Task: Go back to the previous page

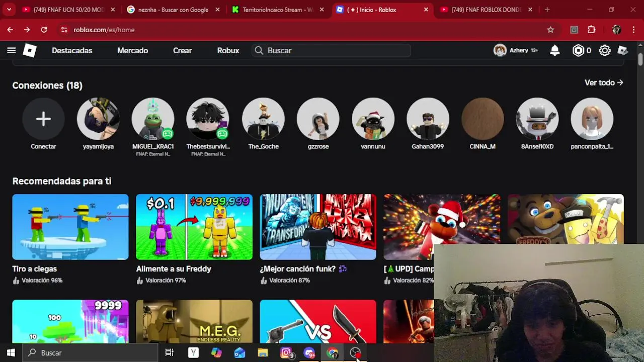Action: click(x=10, y=30)
